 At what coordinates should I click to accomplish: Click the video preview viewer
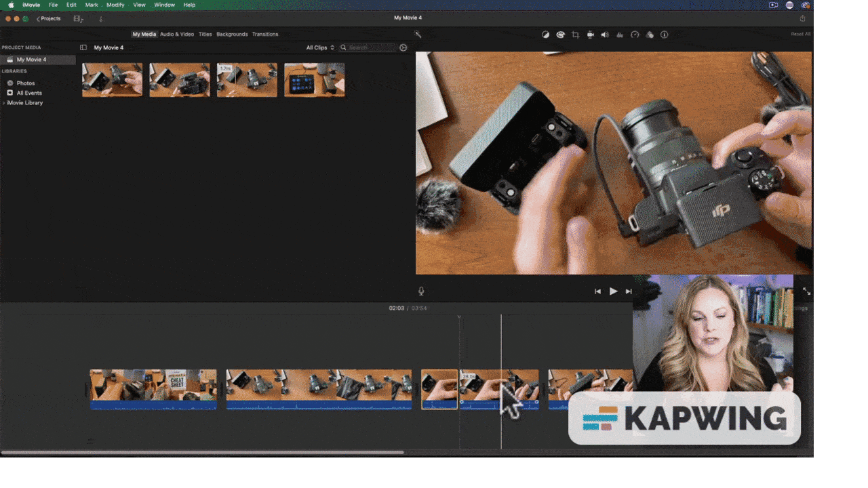click(614, 163)
